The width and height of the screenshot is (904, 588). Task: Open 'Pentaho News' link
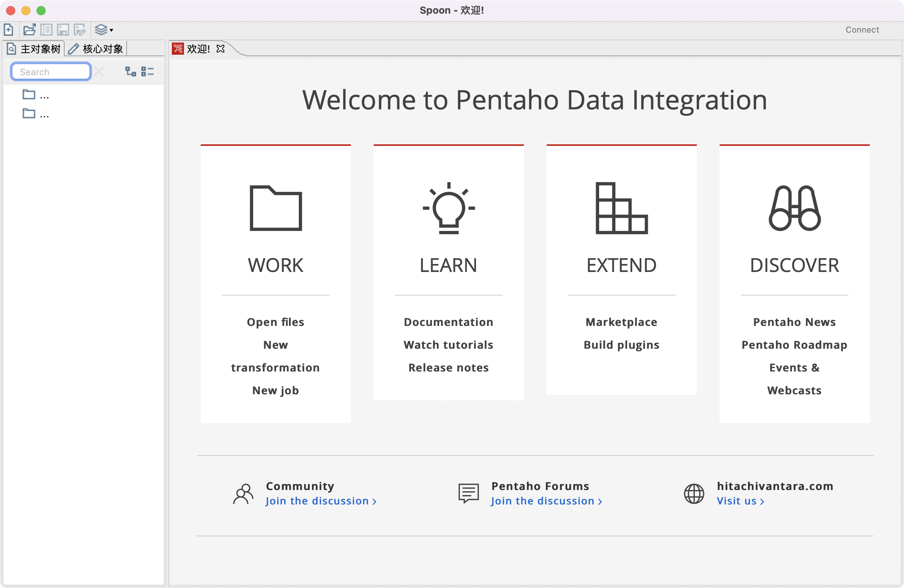pyautogui.click(x=795, y=322)
